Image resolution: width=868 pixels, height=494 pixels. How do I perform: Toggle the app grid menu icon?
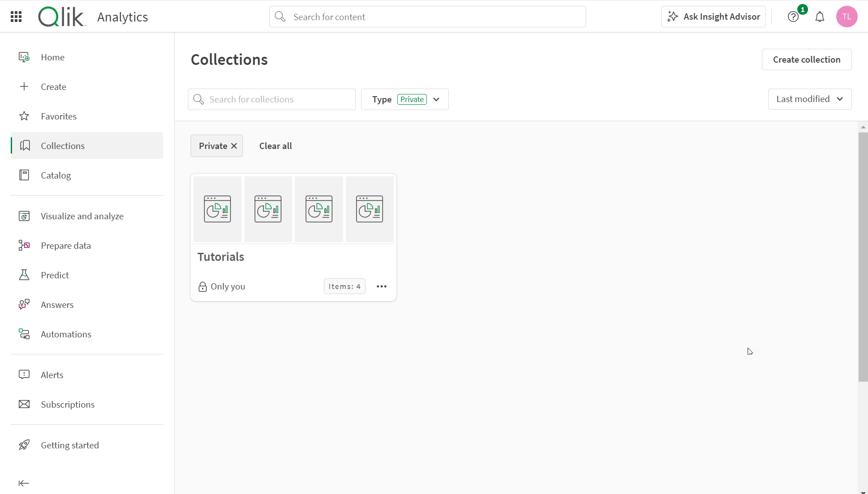(x=16, y=17)
